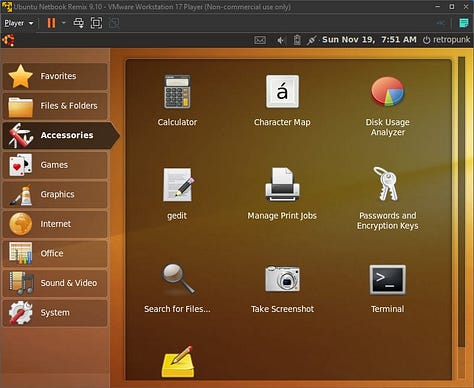Click the volume speaker icon

click(x=280, y=40)
